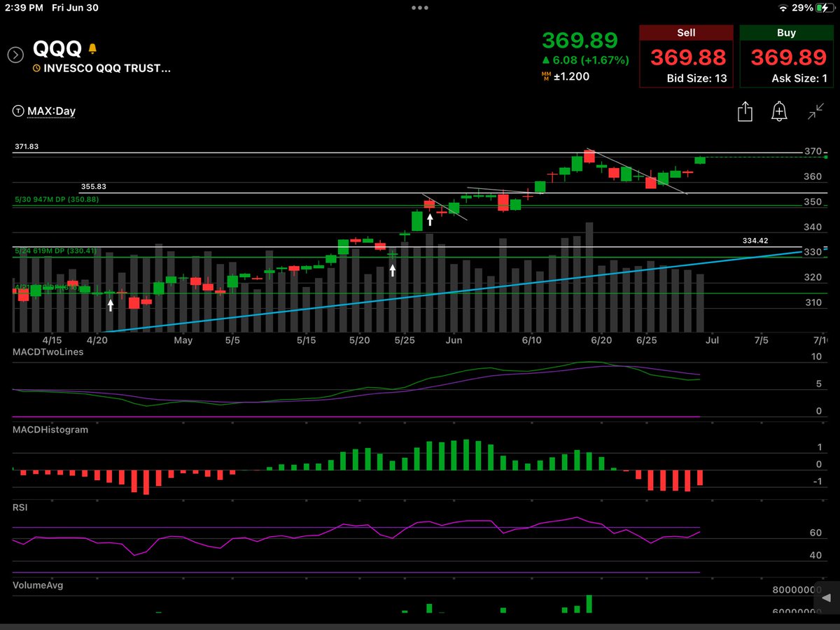Tap the add alert bell icon above chart
840x630 pixels.
point(778,111)
